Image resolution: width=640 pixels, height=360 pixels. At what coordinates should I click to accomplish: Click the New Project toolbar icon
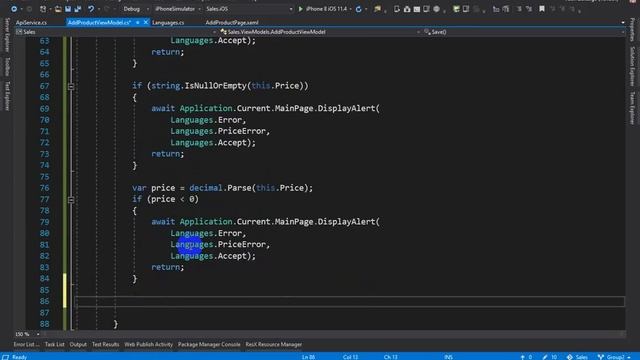coord(43,9)
